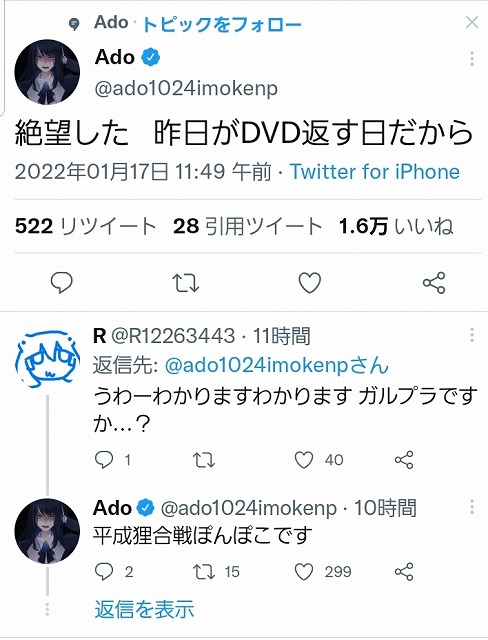Like the main tweet by Ado
Viewport: 488px width, 640px height.
click(310, 283)
